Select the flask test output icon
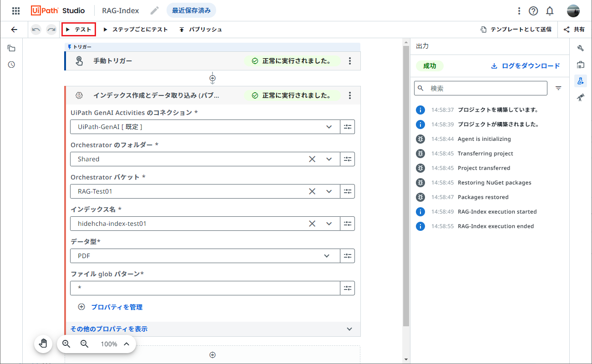Viewport: 592px width, 364px height. (x=581, y=81)
